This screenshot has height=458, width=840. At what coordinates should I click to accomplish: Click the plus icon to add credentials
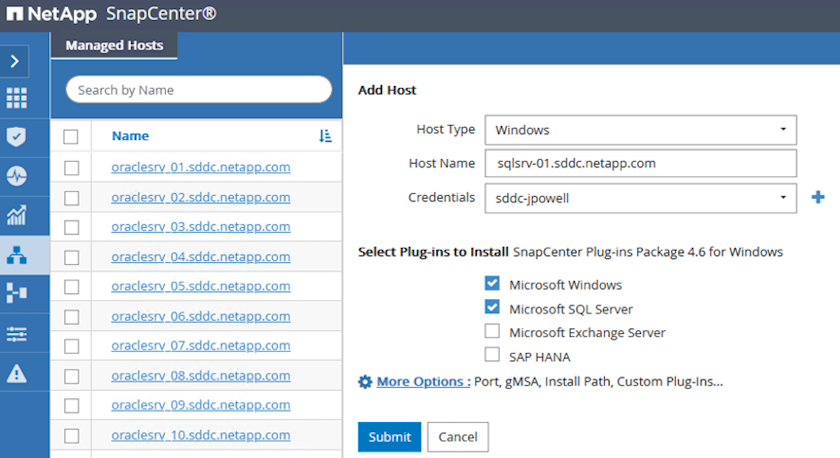pos(817,198)
